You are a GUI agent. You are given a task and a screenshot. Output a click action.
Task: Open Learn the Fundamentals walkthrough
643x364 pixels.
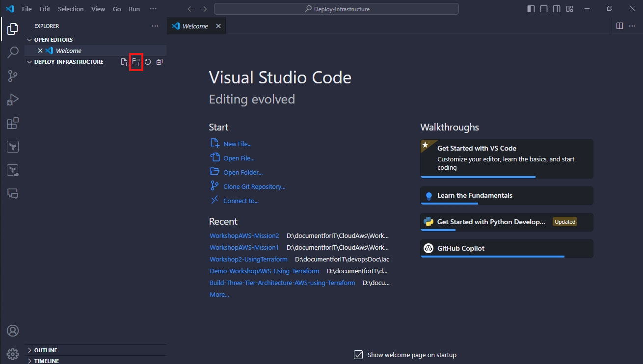tap(507, 195)
